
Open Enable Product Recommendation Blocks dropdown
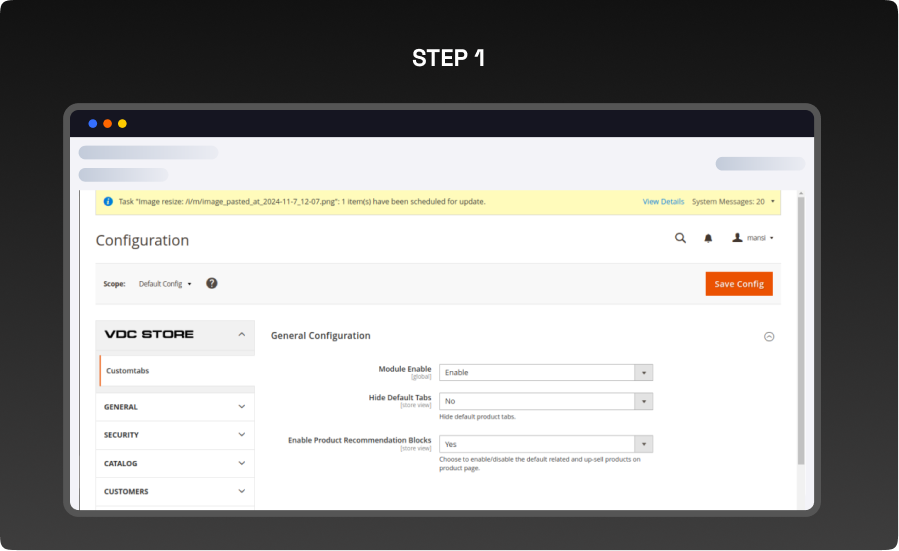pos(545,444)
